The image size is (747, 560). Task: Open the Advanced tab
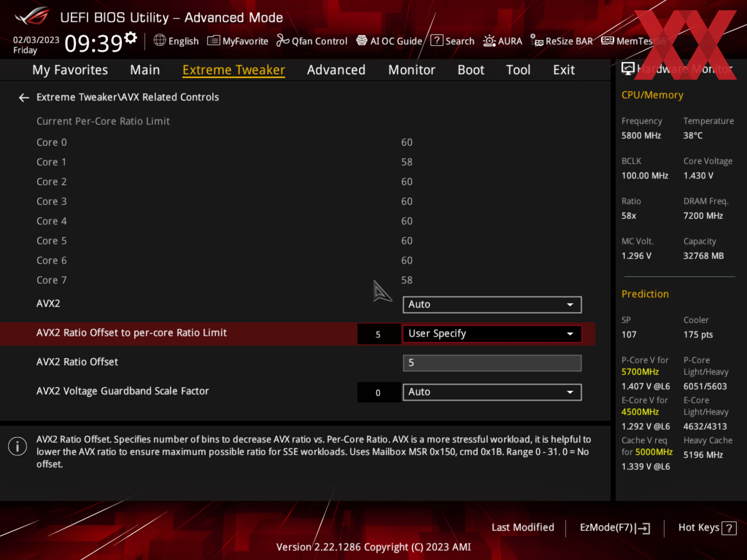[336, 70]
